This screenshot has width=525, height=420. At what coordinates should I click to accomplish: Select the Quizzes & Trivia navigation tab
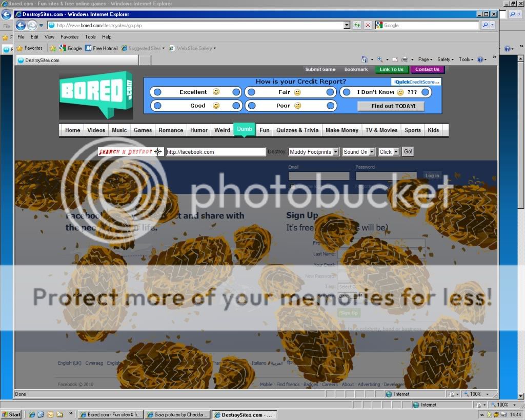tap(297, 130)
